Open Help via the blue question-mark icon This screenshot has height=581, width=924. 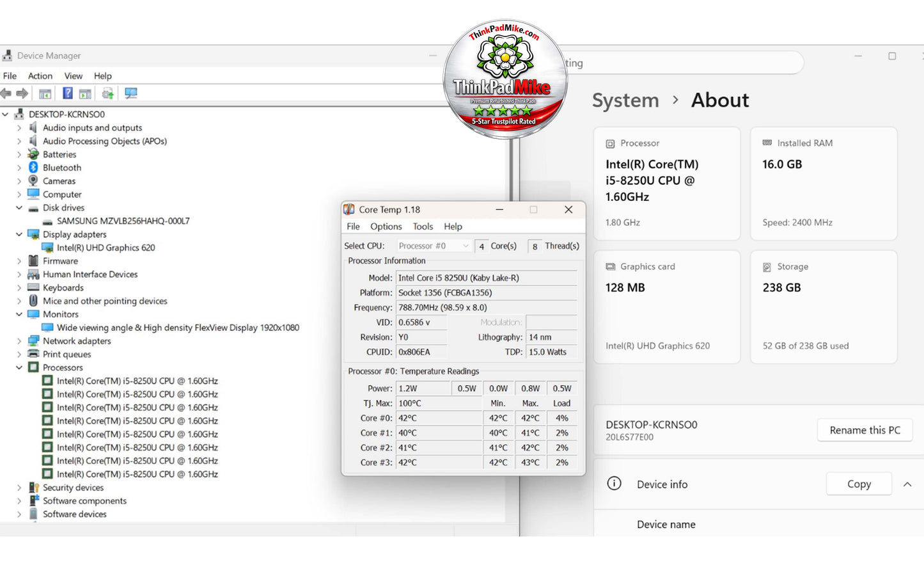[67, 93]
